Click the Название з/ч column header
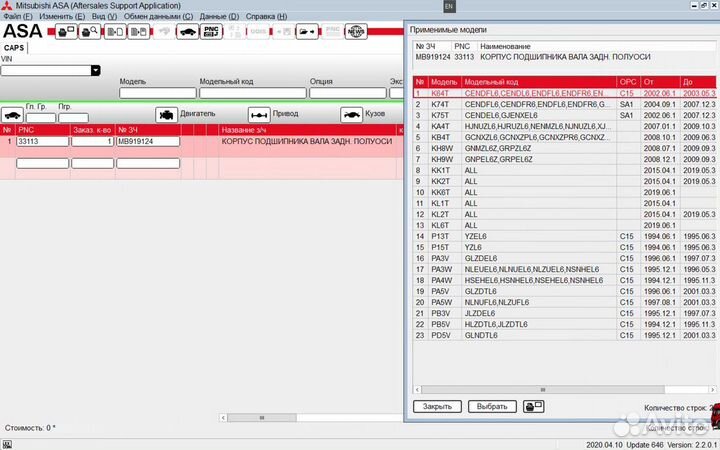 [307, 130]
